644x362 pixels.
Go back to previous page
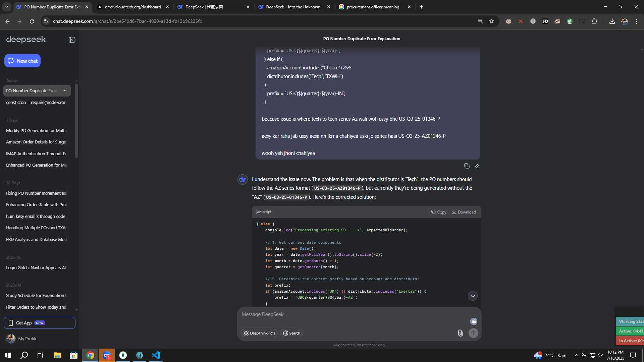[x=7, y=21]
